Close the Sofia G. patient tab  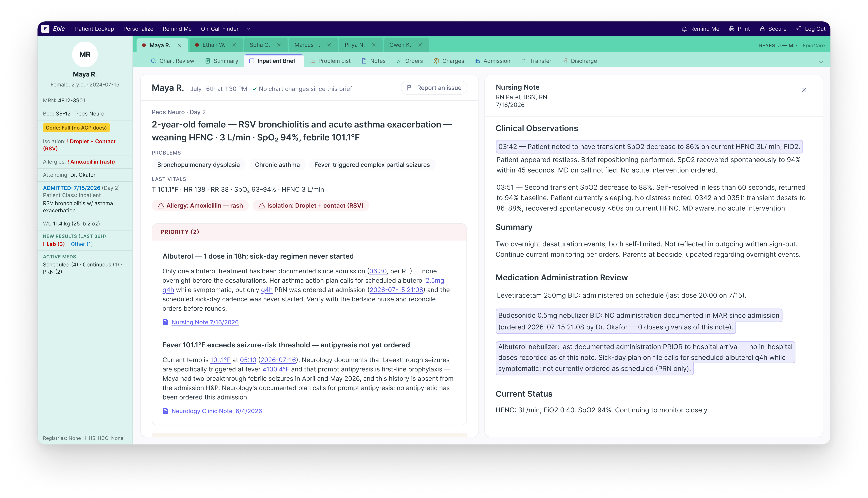[279, 45]
